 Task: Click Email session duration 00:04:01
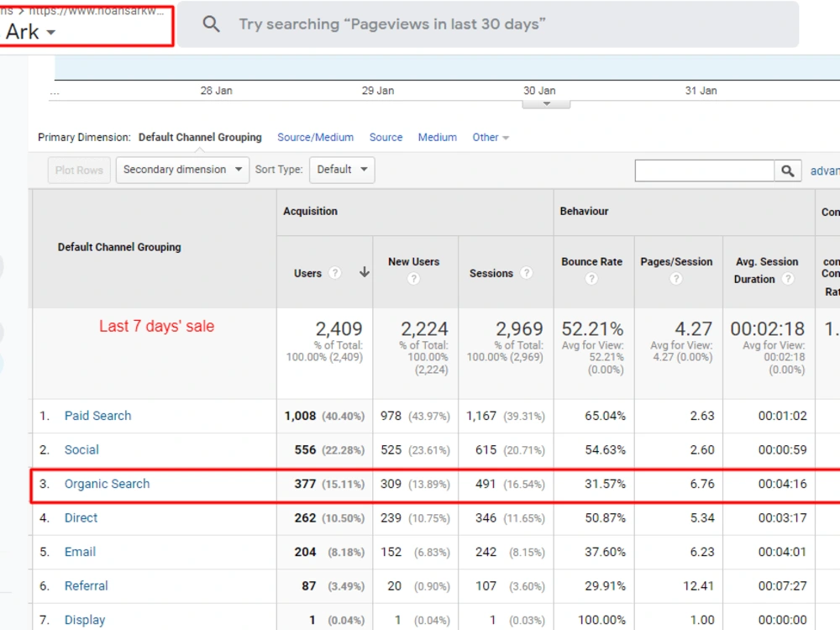coord(782,552)
